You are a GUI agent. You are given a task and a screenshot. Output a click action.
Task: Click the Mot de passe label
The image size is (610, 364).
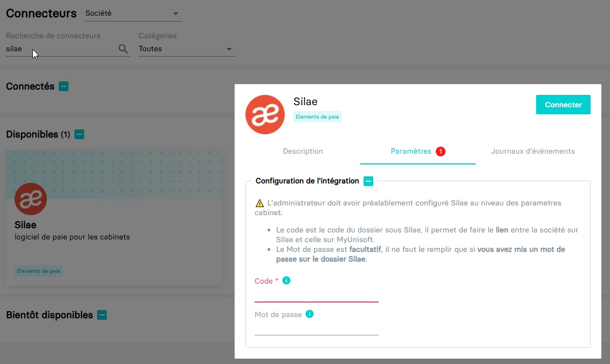click(278, 314)
